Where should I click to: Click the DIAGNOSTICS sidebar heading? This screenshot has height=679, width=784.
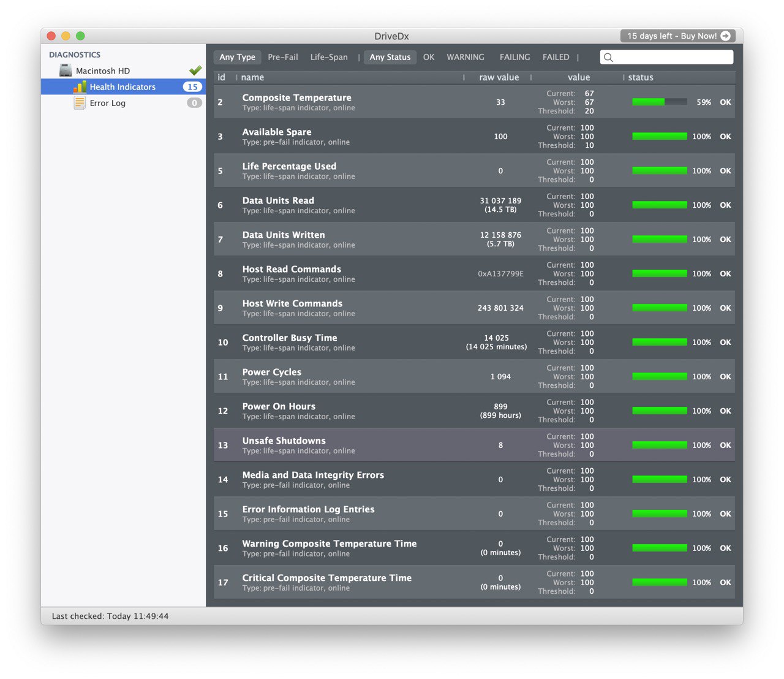tap(75, 55)
